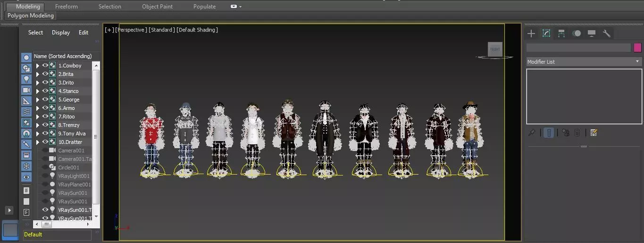Toggle Display Geometry filter in explorer
The width and height of the screenshot is (644, 243).
(26, 58)
